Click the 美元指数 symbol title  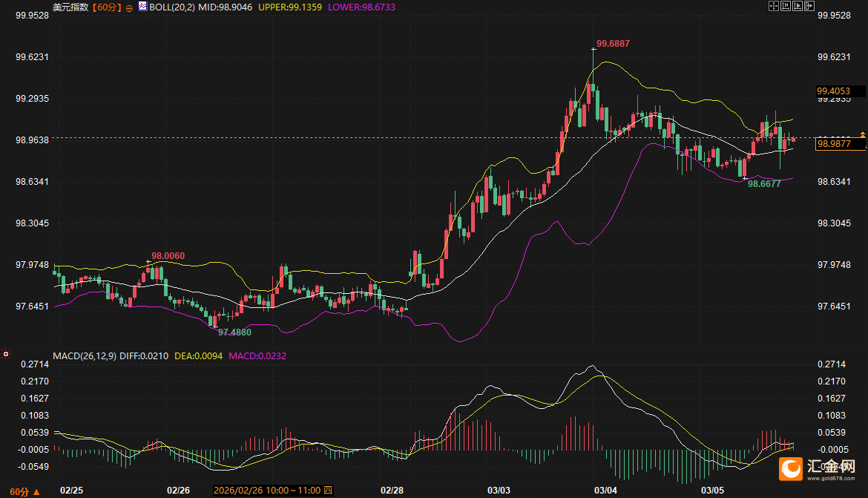click(x=70, y=7)
